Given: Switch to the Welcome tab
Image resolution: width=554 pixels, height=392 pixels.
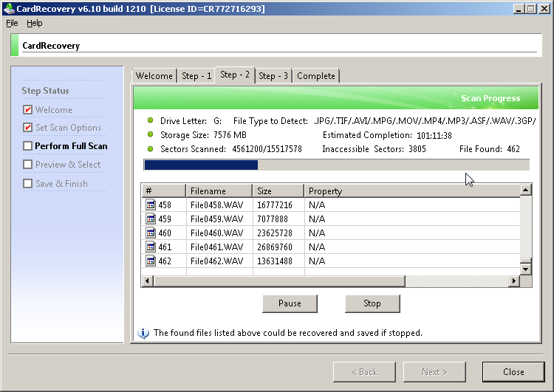Looking at the screenshot, I should pos(154,76).
